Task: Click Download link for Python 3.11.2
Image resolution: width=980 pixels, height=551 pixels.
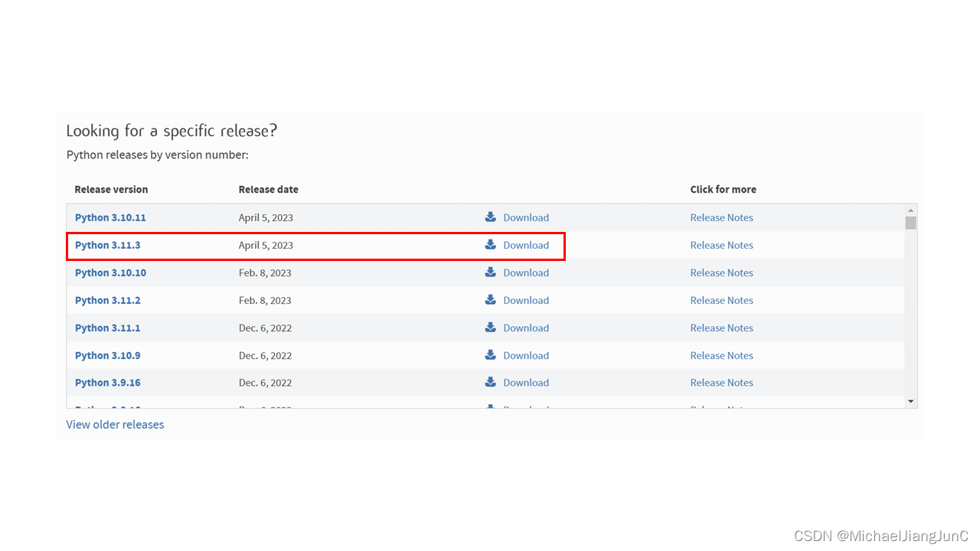Action: [526, 300]
